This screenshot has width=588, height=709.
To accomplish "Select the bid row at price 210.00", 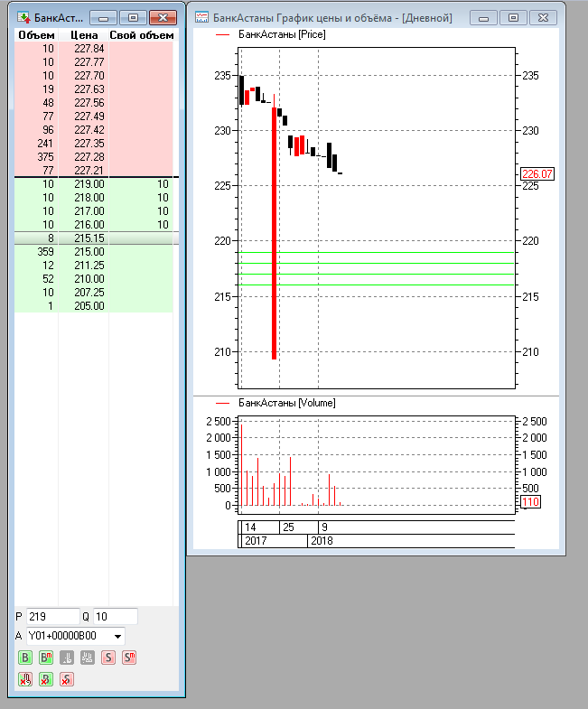I will tap(94, 279).
